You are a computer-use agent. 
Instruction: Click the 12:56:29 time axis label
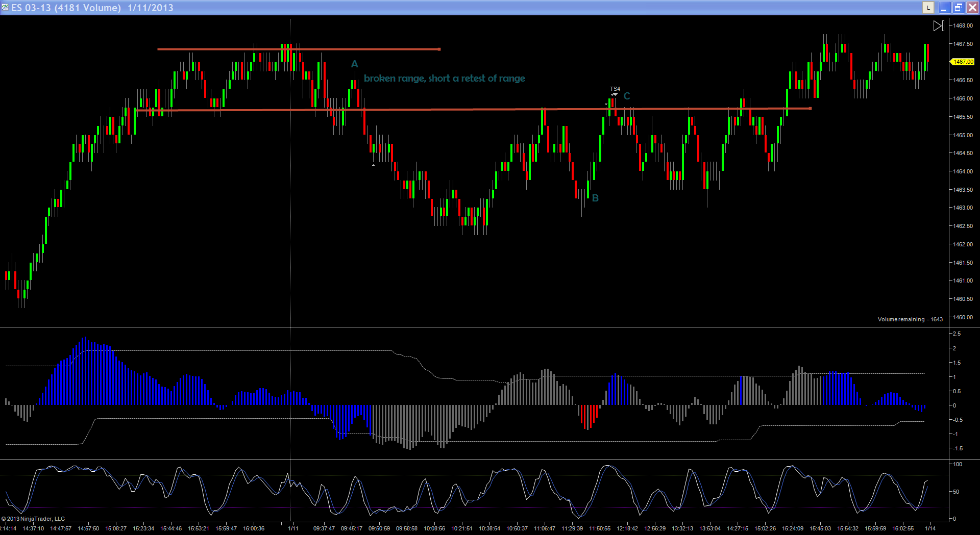[x=655, y=528]
